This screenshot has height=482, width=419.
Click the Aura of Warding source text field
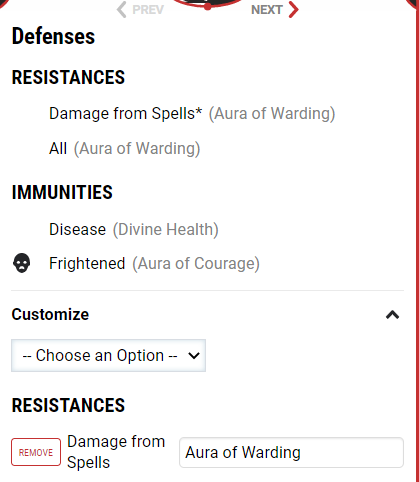(x=291, y=452)
